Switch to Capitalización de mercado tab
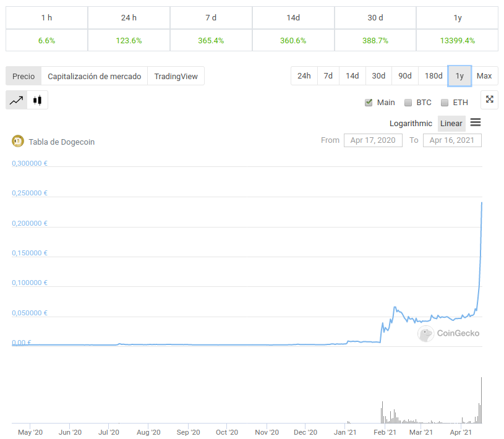The width and height of the screenshot is (504, 439). pos(95,76)
